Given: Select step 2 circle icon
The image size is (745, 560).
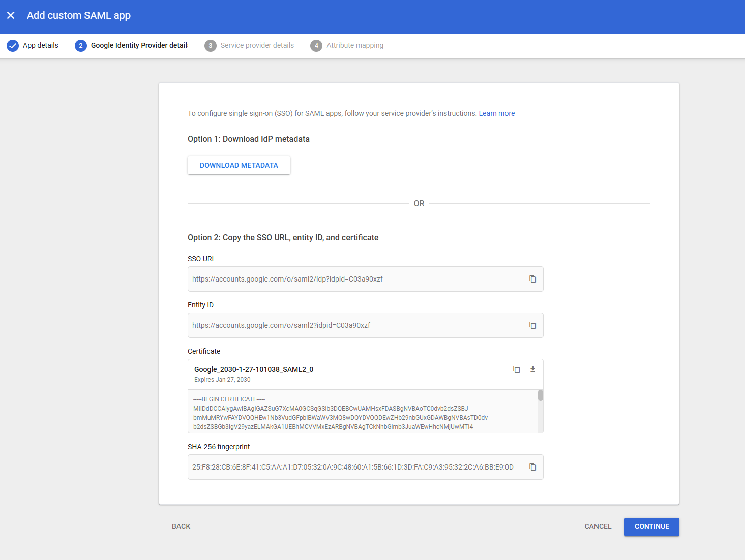Looking at the screenshot, I should coord(80,46).
